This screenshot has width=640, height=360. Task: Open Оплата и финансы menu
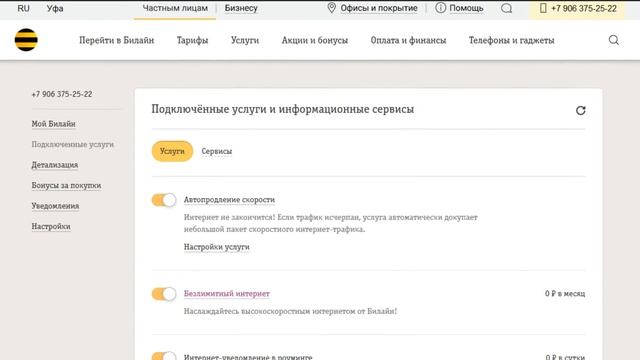408,40
